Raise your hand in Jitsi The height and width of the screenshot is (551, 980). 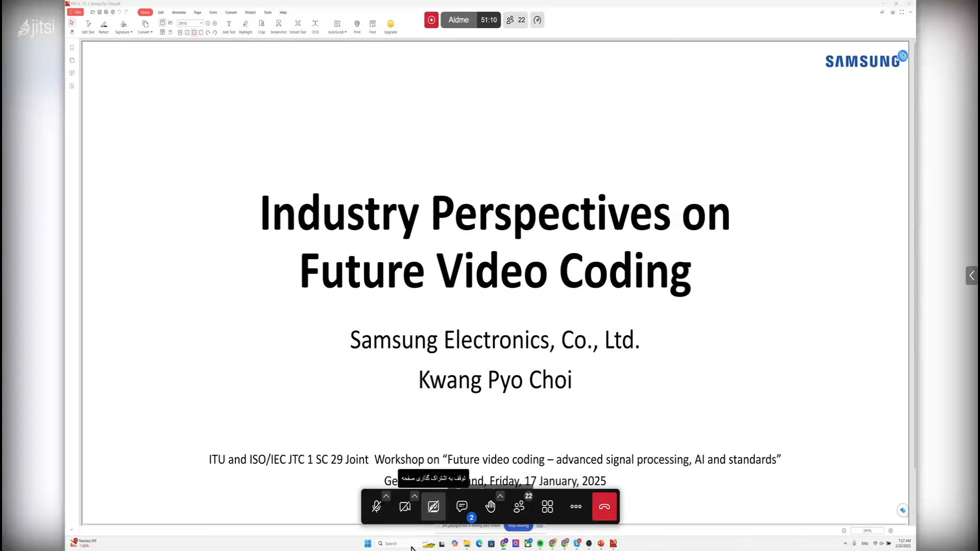pos(491,507)
